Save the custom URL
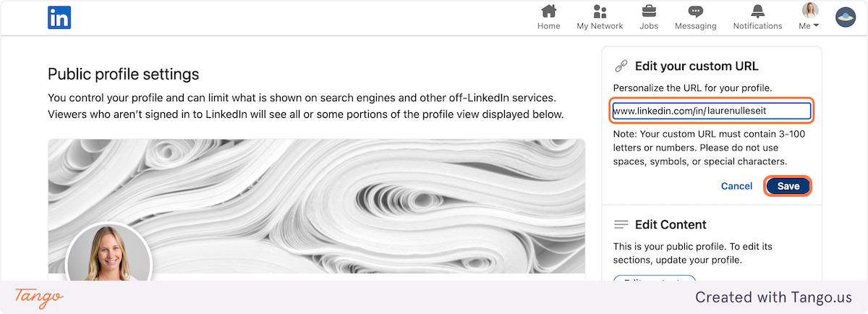The height and width of the screenshot is (314, 868). [x=788, y=186]
